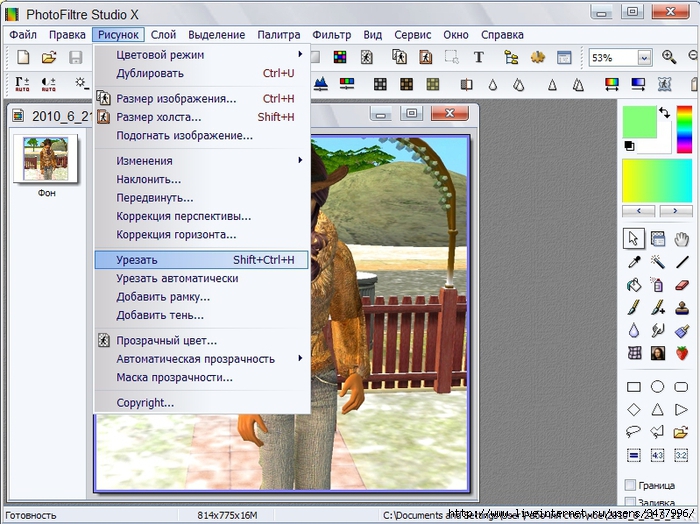700x524 pixels.
Task: Click the strawberry art tool icon
Action: (x=681, y=353)
